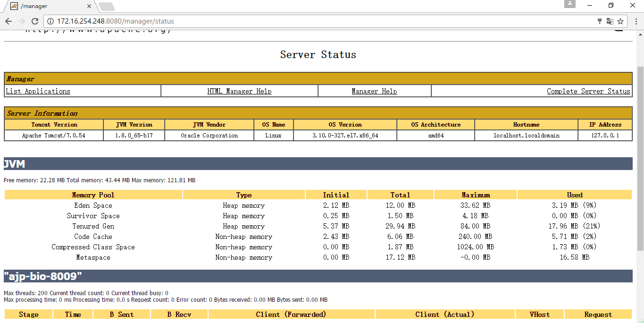Bookmark this page with the star icon
644x323 pixels.
click(620, 21)
